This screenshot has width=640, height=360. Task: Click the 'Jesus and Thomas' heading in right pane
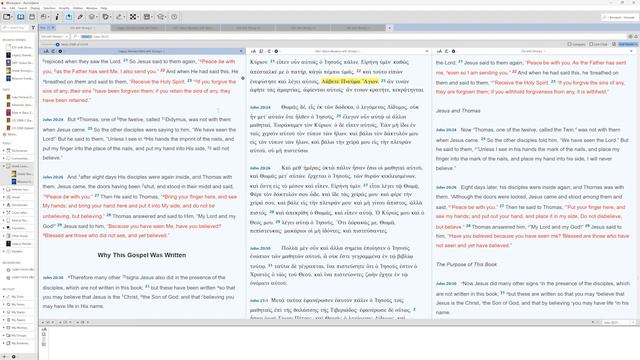click(x=458, y=111)
